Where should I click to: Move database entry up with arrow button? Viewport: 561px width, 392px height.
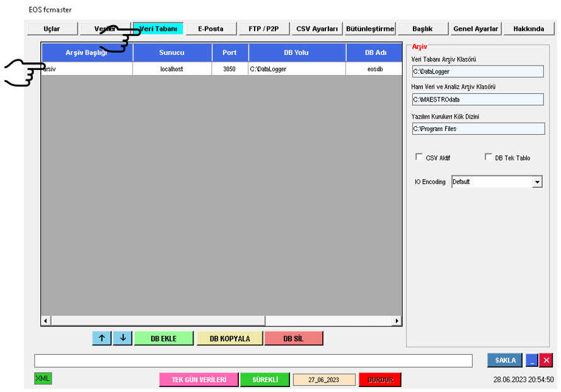pos(101,338)
